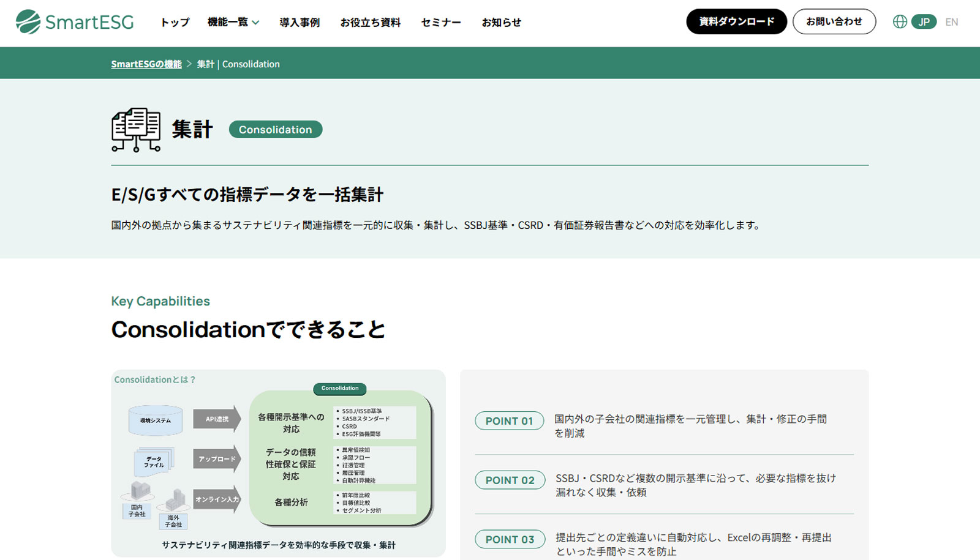980x560 pixels.
Task: Click the heading E/S/Gすべての指標データを一括集計
Action: pos(247,195)
